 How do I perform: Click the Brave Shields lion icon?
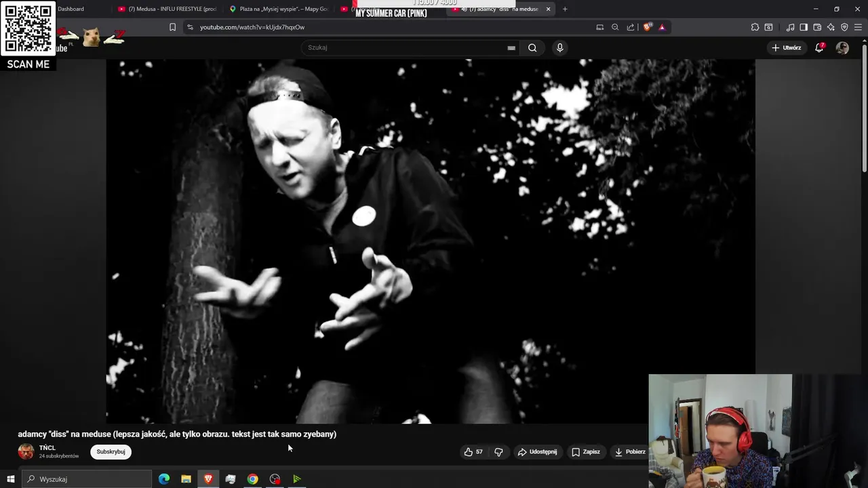pyautogui.click(x=648, y=27)
